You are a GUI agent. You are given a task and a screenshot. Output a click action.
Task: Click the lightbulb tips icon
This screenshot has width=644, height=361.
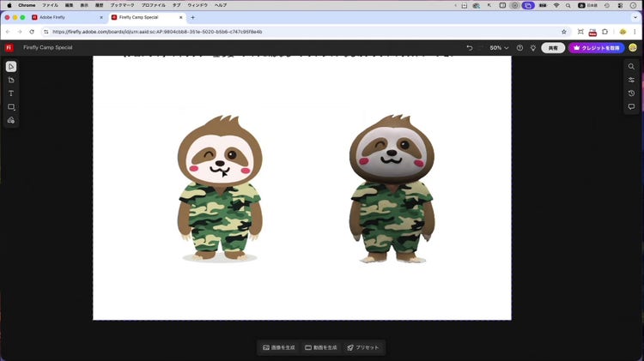[x=533, y=48]
